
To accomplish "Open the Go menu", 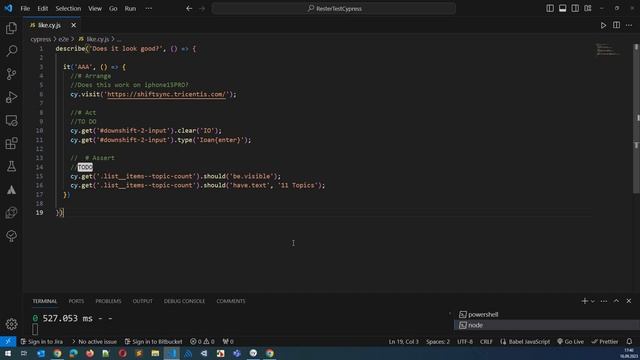I will 113,8.
